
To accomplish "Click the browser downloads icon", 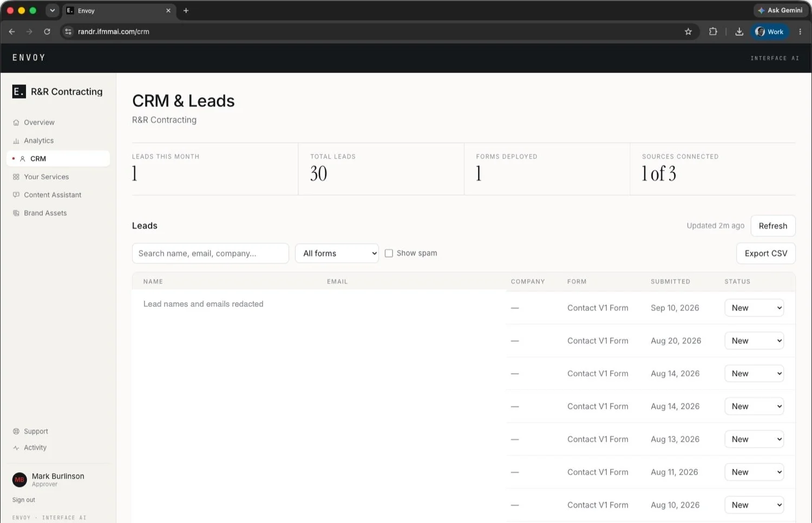I will click(739, 32).
